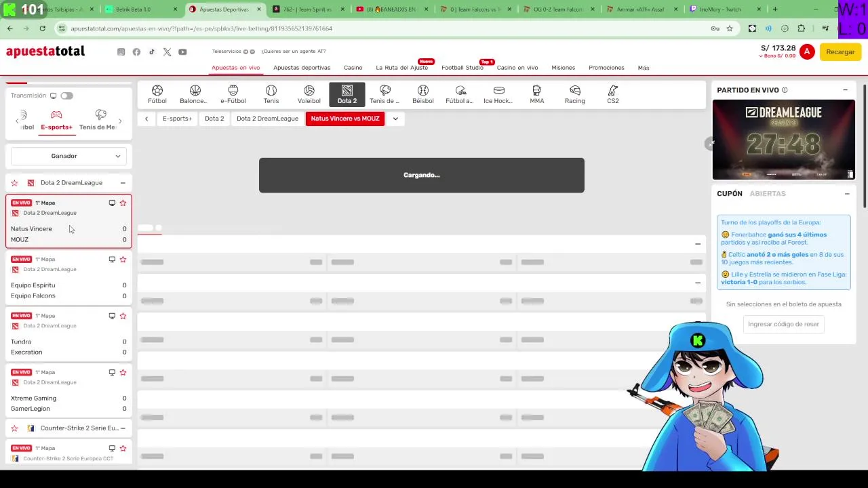Open the Ganador market dropdown
The width and height of the screenshot is (868, 488).
(x=68, y=156)
